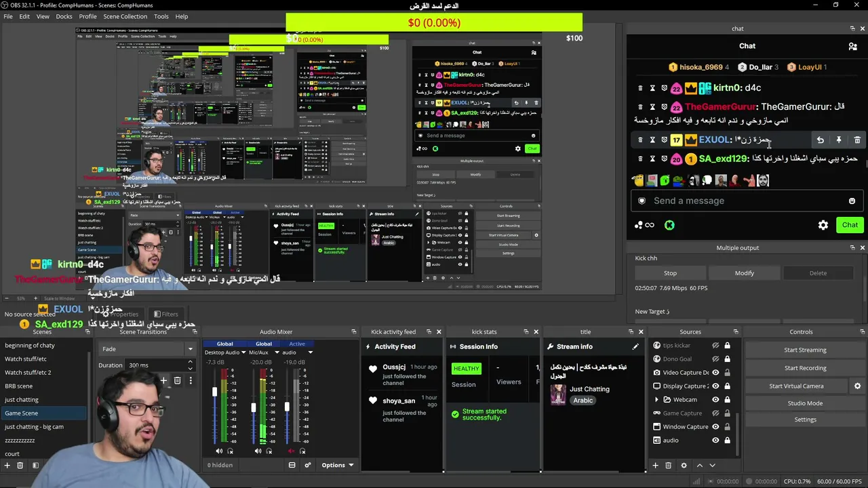
Task: Expand the Webcam source group
Action: [x=656, y=400]
